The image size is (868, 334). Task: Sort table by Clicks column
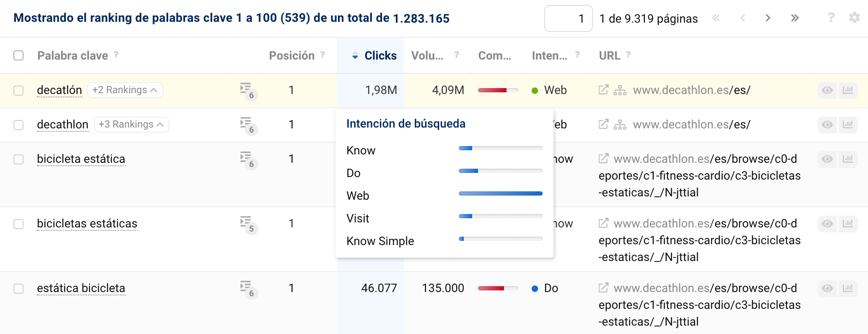(380, 55)
